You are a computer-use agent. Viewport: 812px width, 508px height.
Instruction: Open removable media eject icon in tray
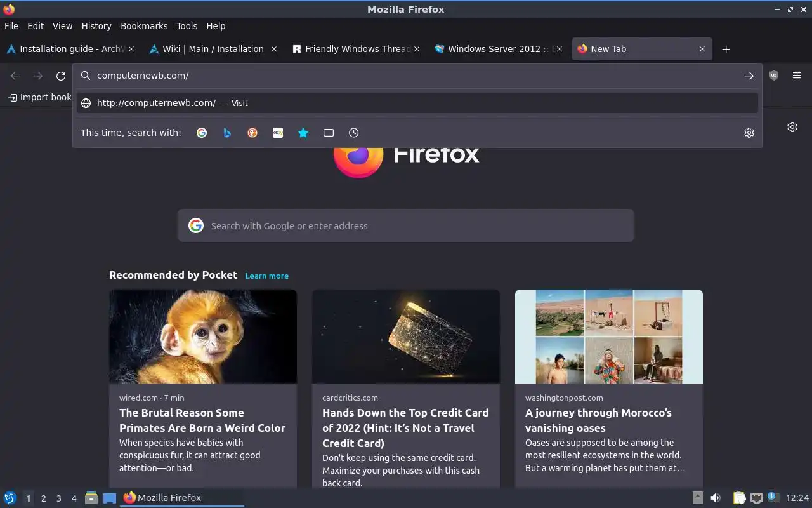click(x=697, y=498)
